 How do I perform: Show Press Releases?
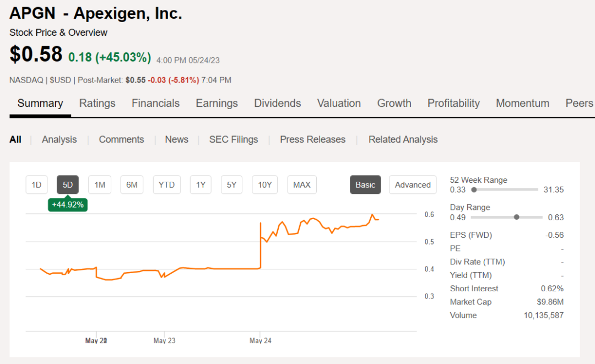click(313, 139)
